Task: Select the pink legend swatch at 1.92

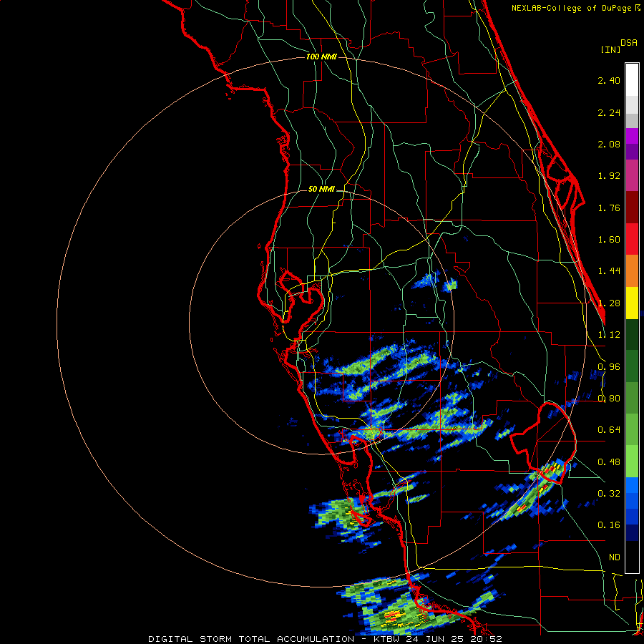Action: click(x=632, y=175)
